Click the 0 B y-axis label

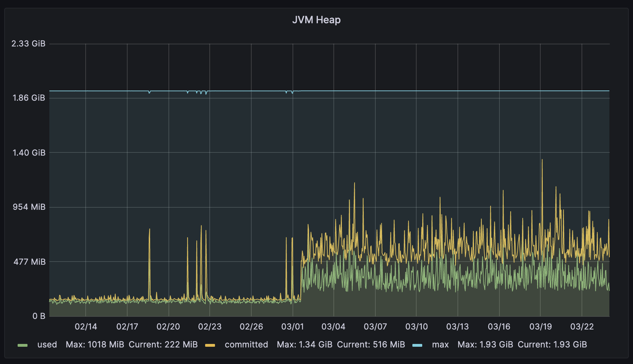[39, 316]
